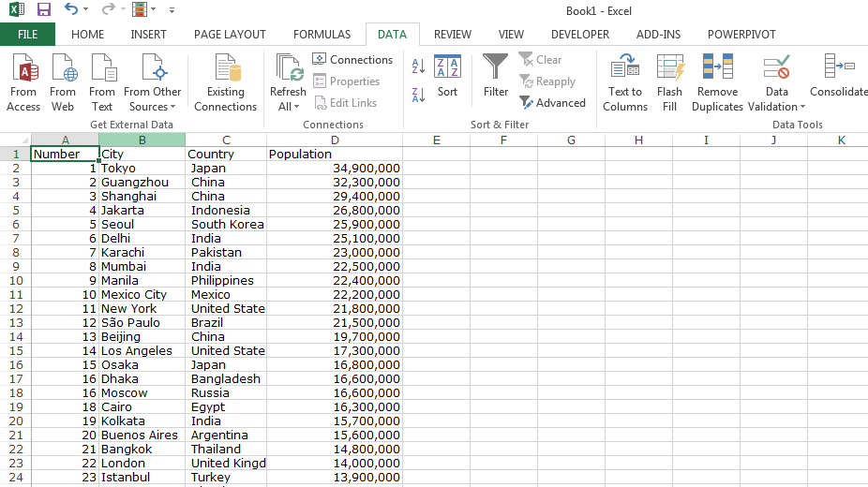
Task: Select column G header
Action: (571, 140)
